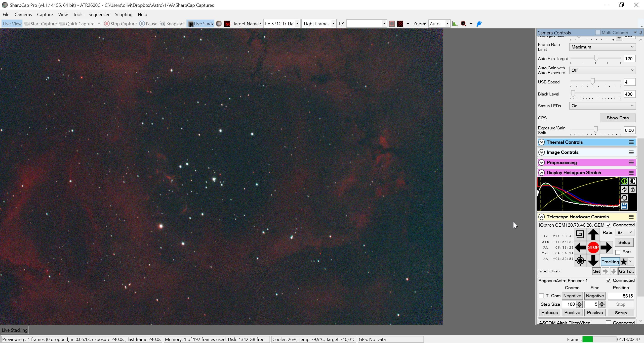Viewport: 644px width, 343px height.
Task: Click the focuser Refocus button
Action: (x=549, y=313)
